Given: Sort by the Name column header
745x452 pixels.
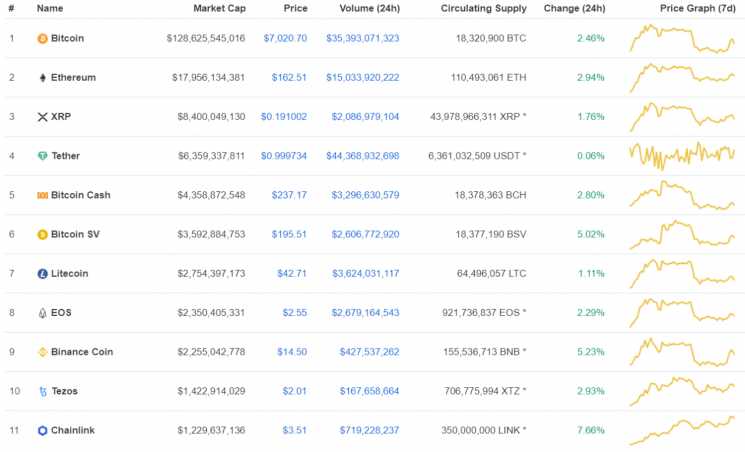Looking at the screenshot, I should coord(50,8).
